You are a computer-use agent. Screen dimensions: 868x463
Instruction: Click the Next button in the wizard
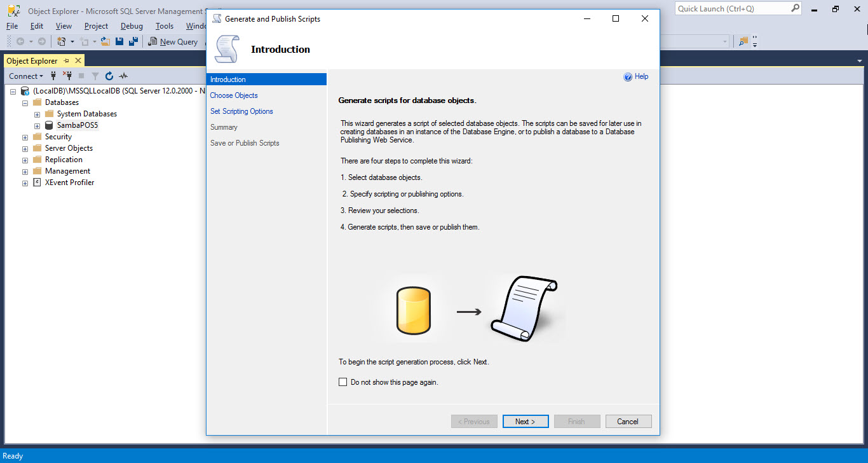pos(525,422)
